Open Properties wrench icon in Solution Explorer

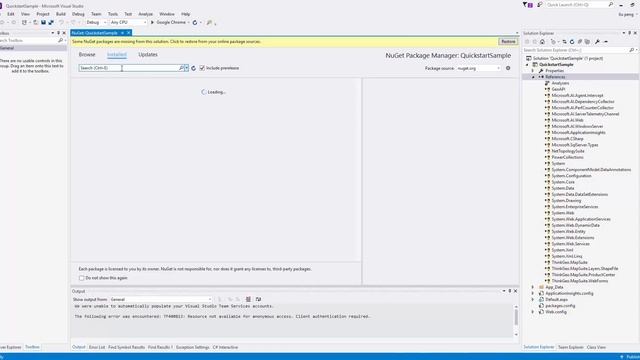pyautogui.click(x=598, y=42)
